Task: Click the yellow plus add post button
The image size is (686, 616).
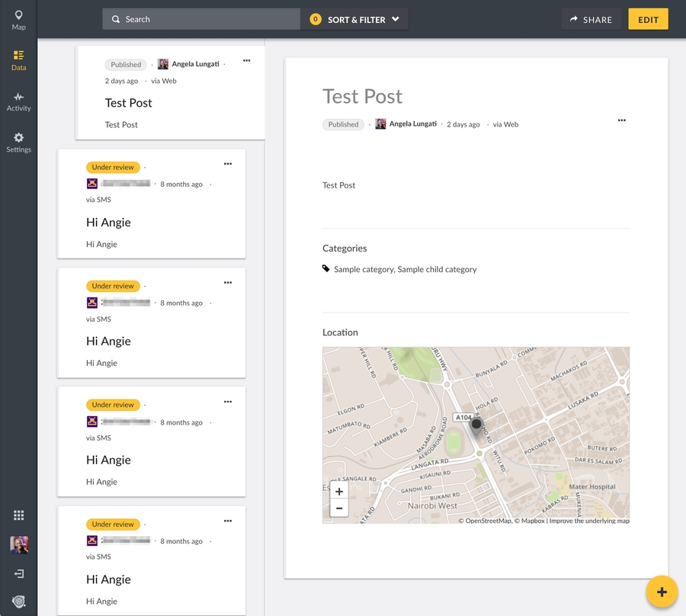Action: (662, 592)
